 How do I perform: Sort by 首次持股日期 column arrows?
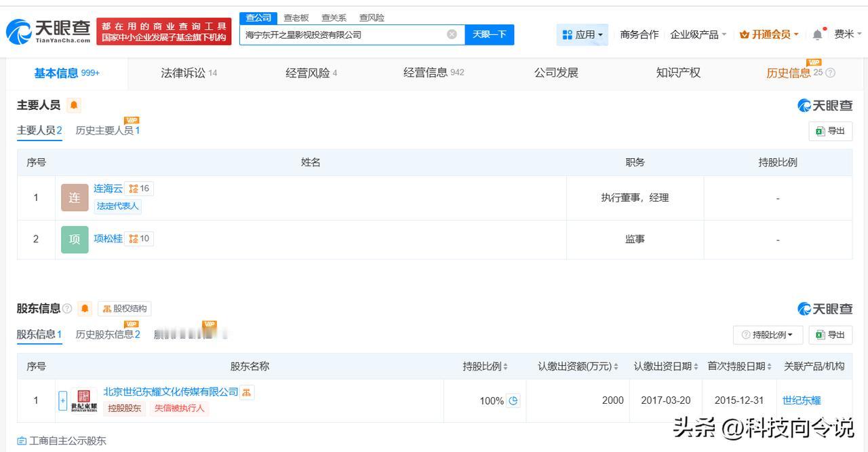tap(769, 366)
